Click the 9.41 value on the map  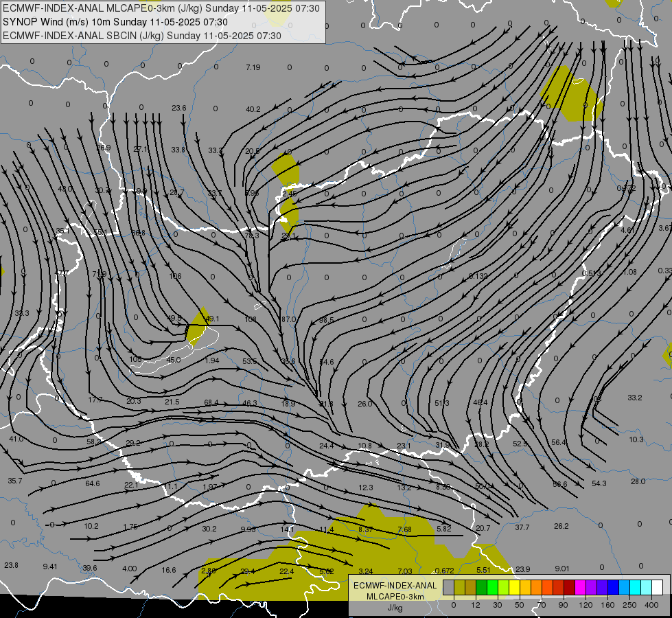pos(50,566)
